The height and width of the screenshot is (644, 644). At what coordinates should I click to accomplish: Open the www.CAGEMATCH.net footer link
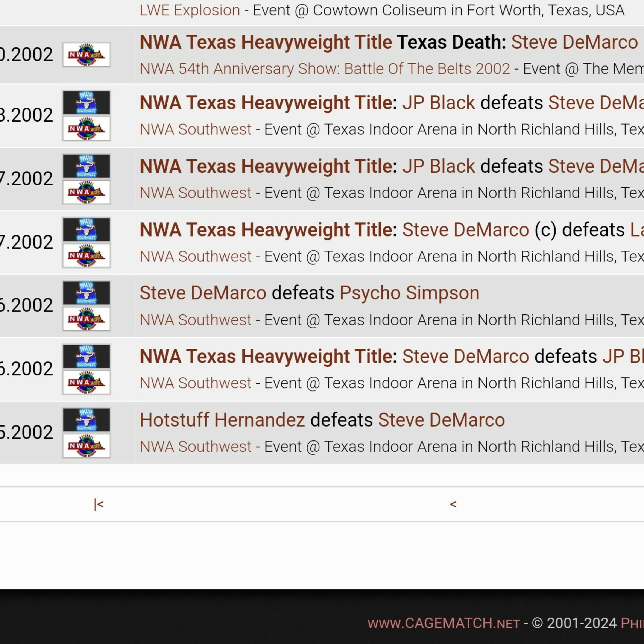(x=443, y=623)
